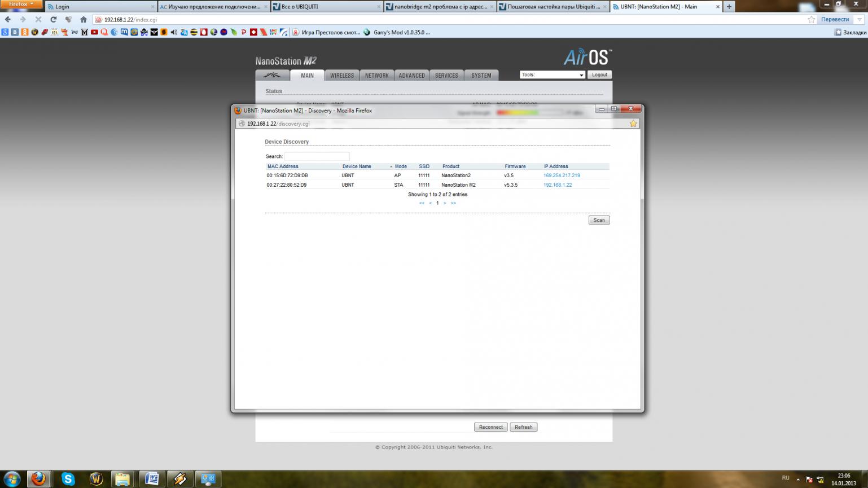Open Windows Explorer folder in taskbar
The width and height of the screenshot is (868, 488).
pyautogui.click(x=123, y=479)
